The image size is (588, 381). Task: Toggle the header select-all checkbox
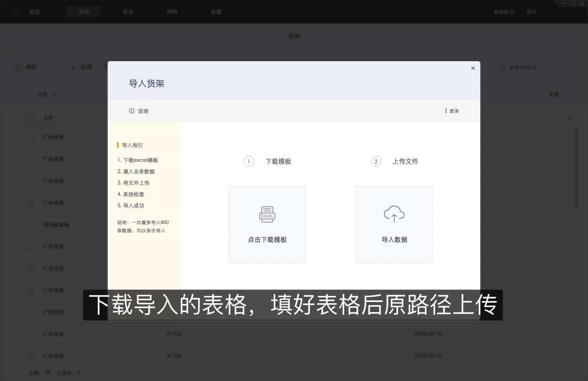31,117
